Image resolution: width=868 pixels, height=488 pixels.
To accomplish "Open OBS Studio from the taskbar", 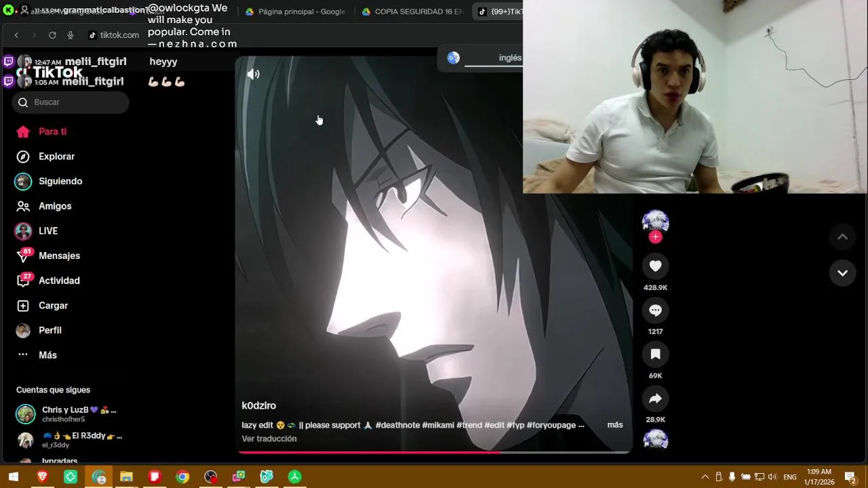I will point(211,477).
